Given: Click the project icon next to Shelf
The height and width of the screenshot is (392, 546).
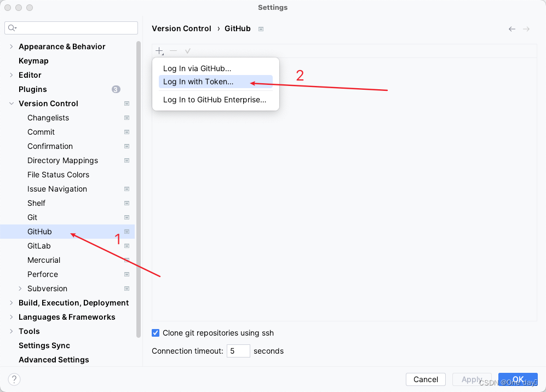Looking at the screenshot, I should [x=127, y=203].
